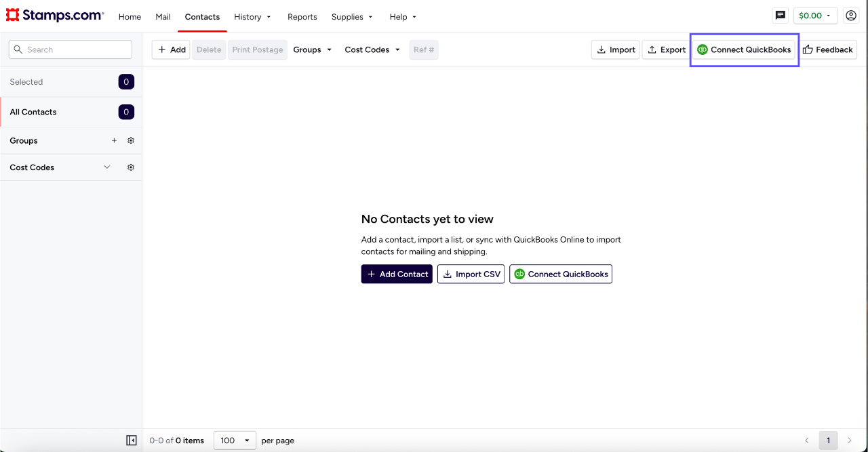
Task: Go to previous page arrow
Action: 807,440
